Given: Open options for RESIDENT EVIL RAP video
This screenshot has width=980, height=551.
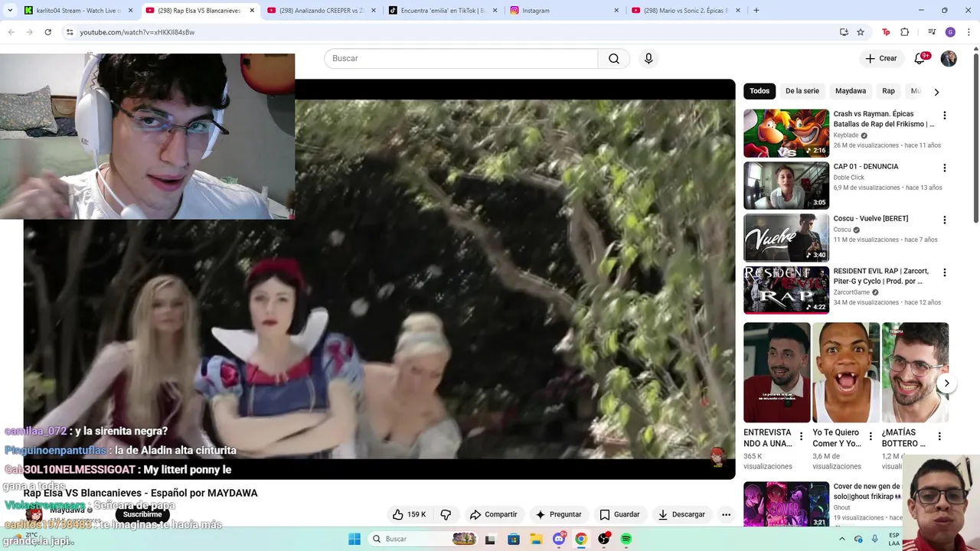Looking at the screenshot, I should click(944, 272).
